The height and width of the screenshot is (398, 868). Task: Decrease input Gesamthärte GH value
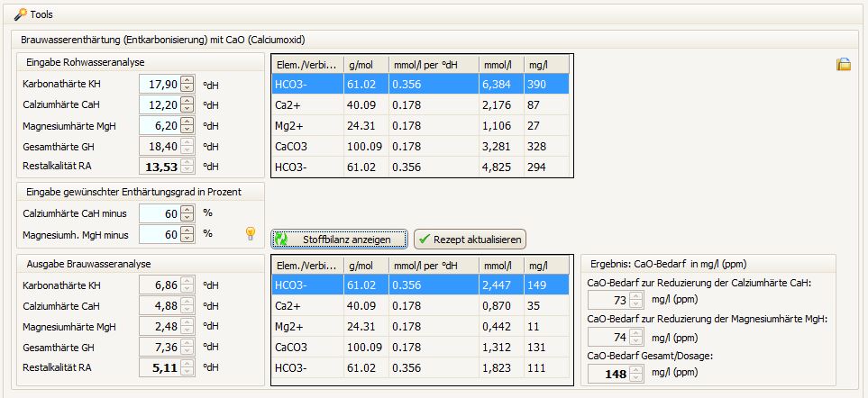coord(187,150)
